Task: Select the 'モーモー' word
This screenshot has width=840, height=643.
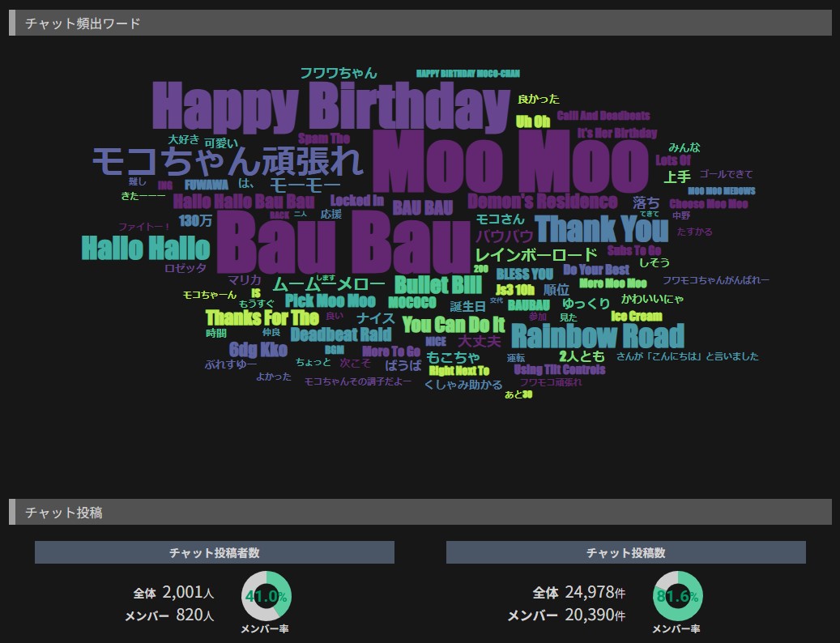Action: tap(305, 185)
